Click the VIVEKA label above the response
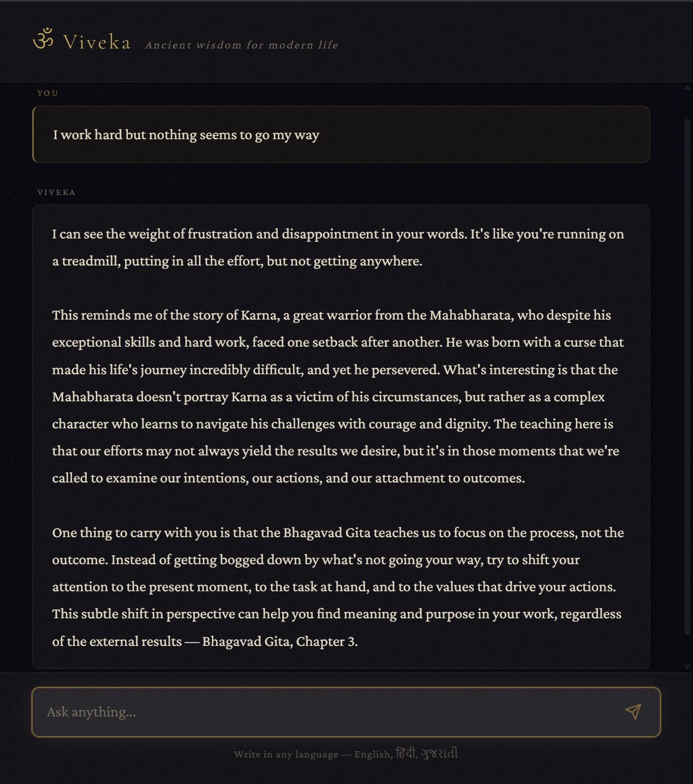Viewport: 693px width, 784px height. click(x=56, y=192)
